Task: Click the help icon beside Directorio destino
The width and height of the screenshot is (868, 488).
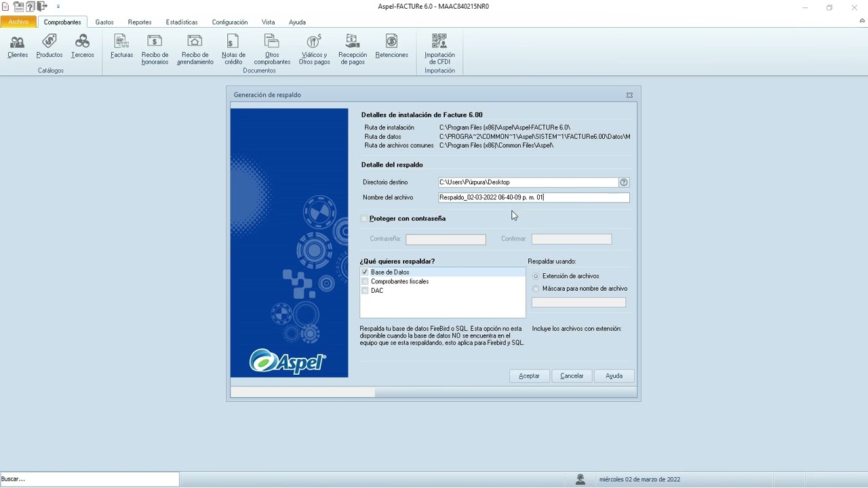Action: [x=624, y=182]
